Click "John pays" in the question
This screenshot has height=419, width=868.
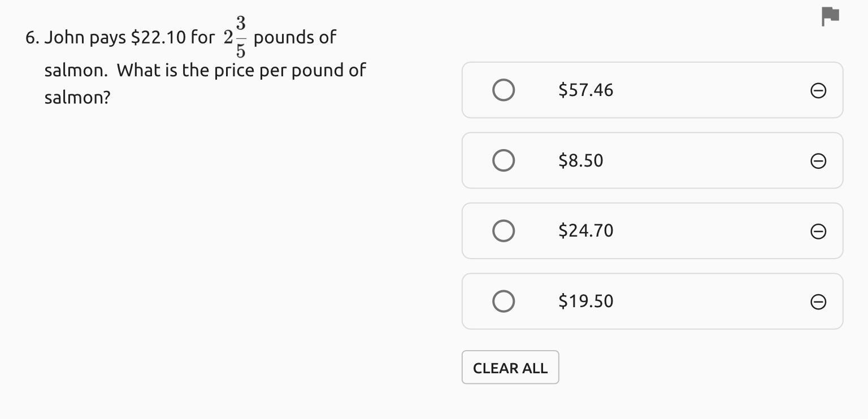click(x=85, y=38)
